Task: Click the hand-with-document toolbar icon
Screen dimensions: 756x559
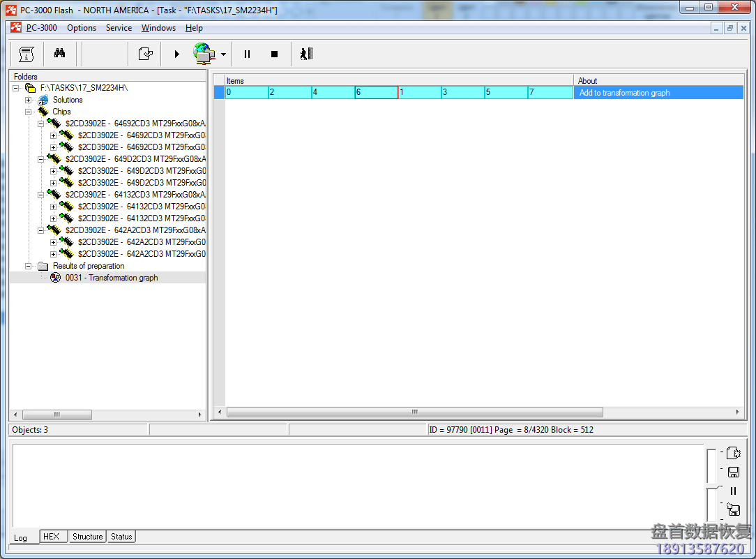Action: tap(145, 54)
